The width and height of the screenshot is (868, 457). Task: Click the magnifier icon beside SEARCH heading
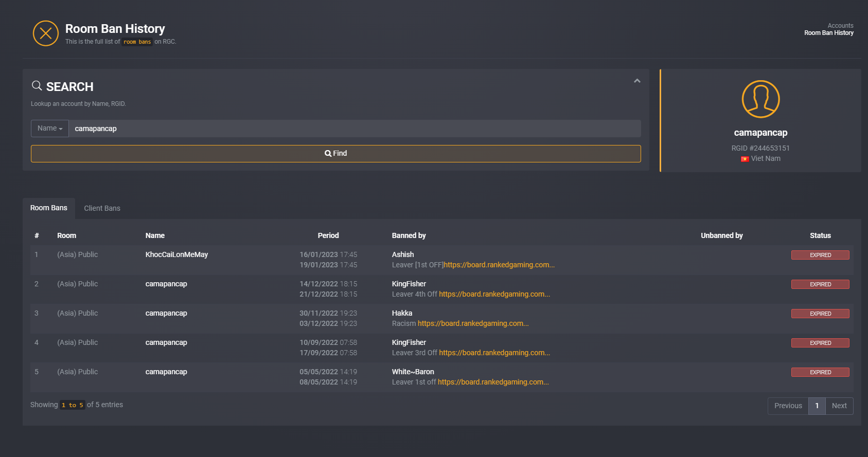(37, 86)
